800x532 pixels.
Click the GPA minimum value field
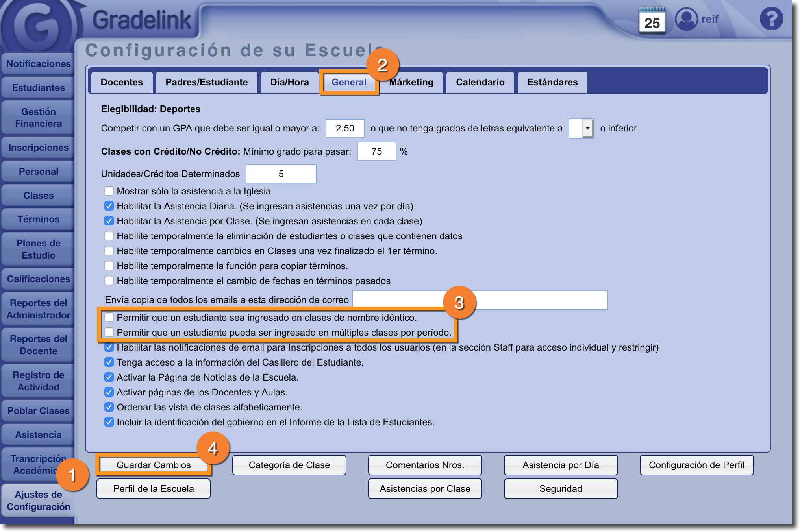345,128
